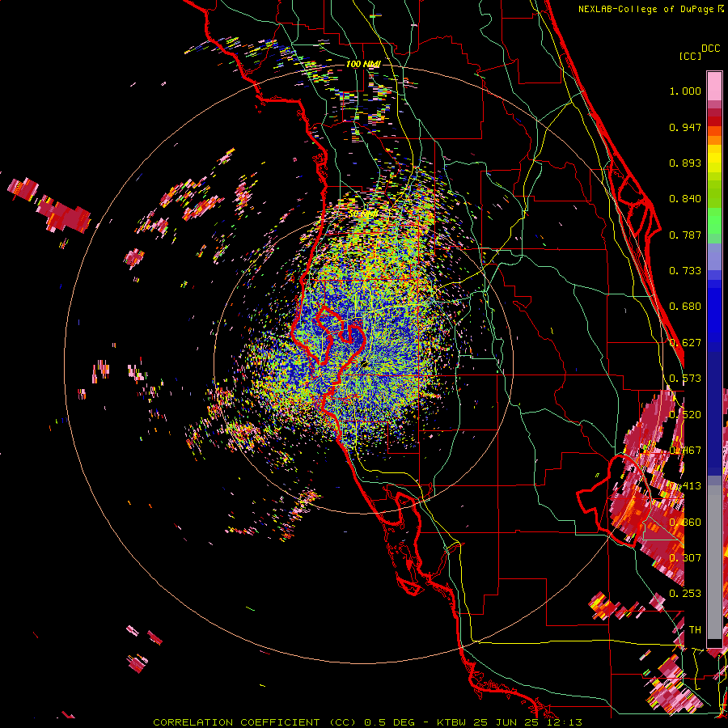
Task: Pick the gray bottom segment of color bar
Action: click(x=714, y=562)
